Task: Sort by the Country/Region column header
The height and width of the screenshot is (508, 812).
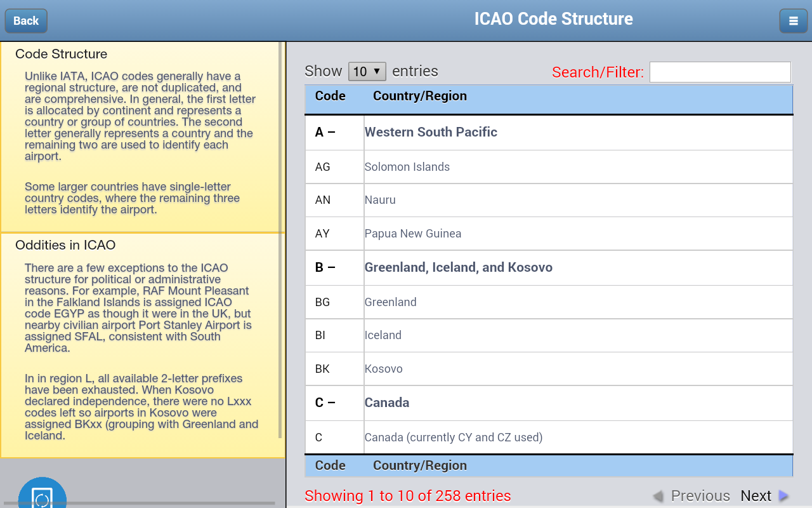Action: pos(419,96)
